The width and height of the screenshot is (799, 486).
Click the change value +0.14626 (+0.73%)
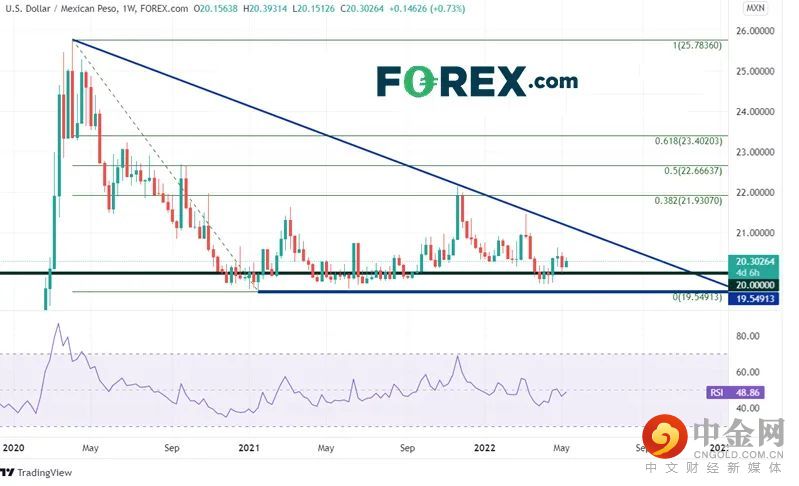point(428,9)
